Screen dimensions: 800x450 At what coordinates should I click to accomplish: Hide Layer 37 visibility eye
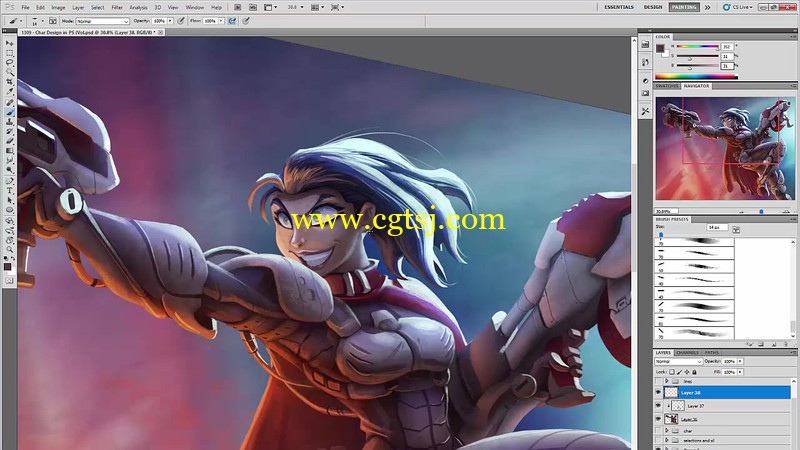click(658, 406)
